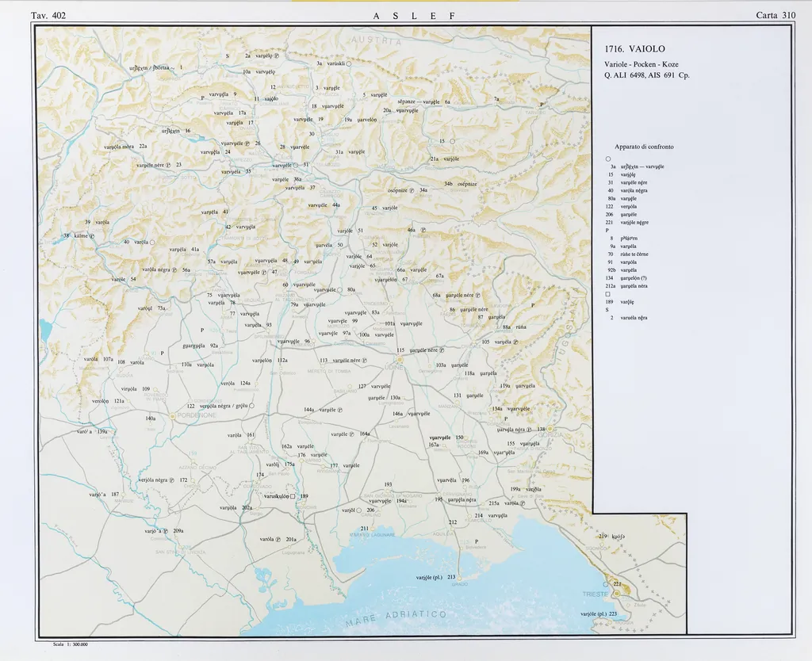Click the 'Q. ALI 6498, AIS 691' reference line
This screenshot has width=812, height=661.
(x=646, y=75)
